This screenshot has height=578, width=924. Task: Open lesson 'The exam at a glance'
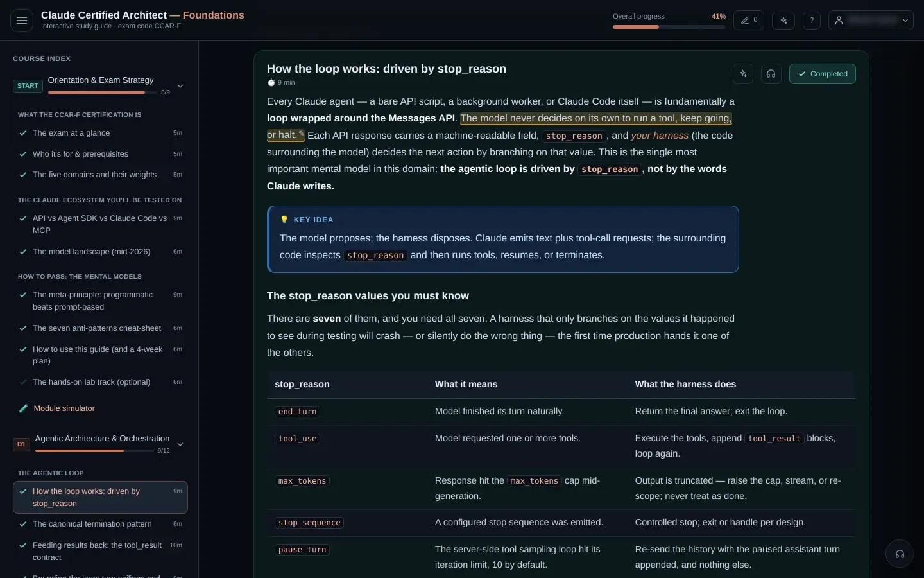[100, 133]
